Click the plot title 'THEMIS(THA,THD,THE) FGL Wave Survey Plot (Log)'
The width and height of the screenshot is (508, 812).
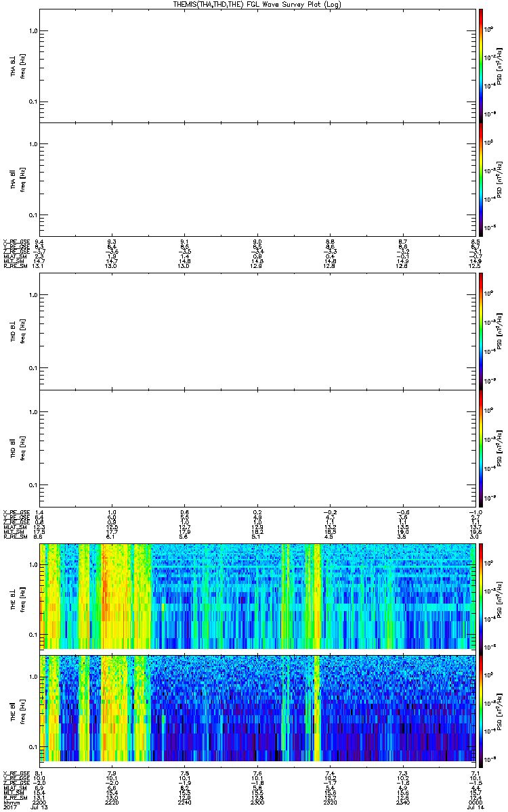(258, 4)
